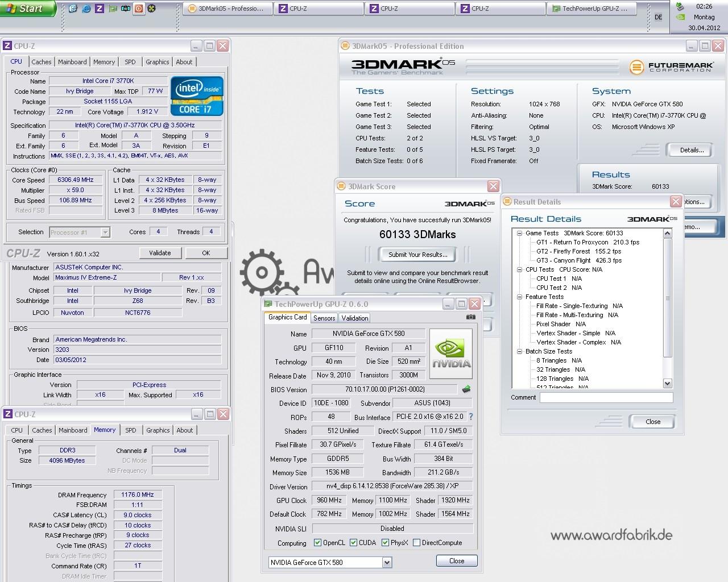
Task: Click 3DMark05 window title bar icon
Action: (345, 46)
